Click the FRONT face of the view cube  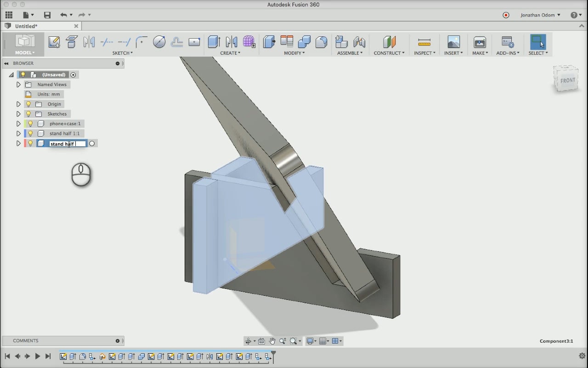[567, 80]
